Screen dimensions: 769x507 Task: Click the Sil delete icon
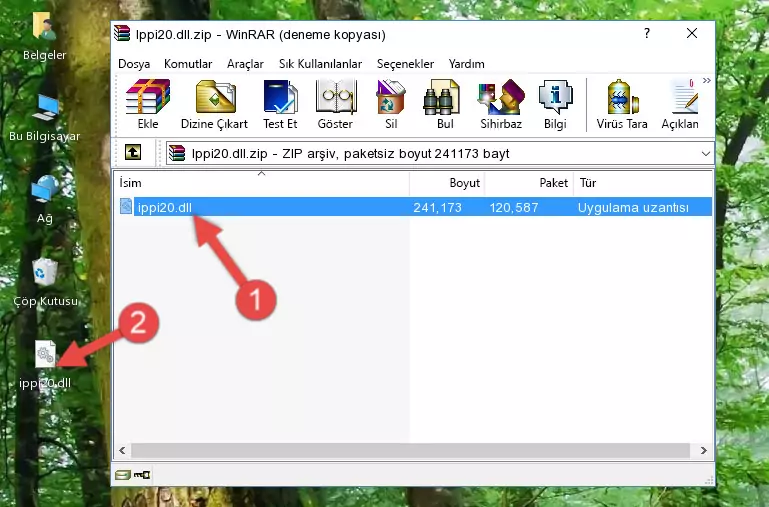[x=391, y=104]
